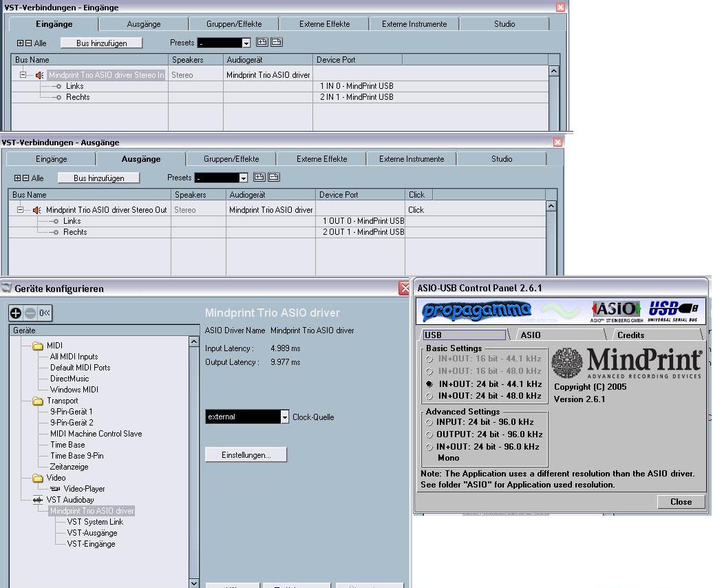
Task: Store preset icon in Ausgänge window
Action: point(259,178)
